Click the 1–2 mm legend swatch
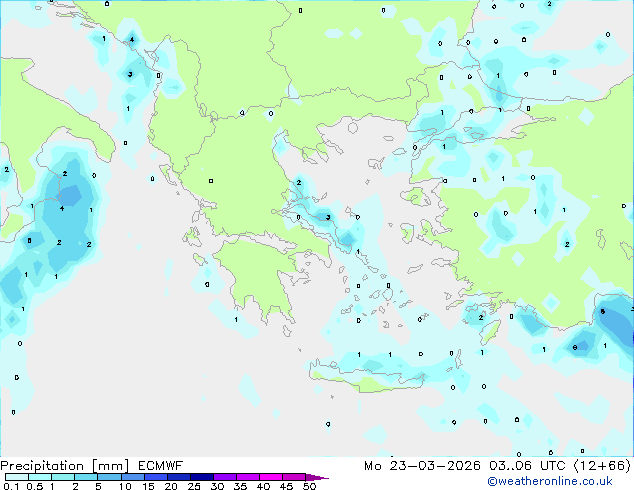Image resolution: width=634 pixels, height=490 pixels. (63, 477)
